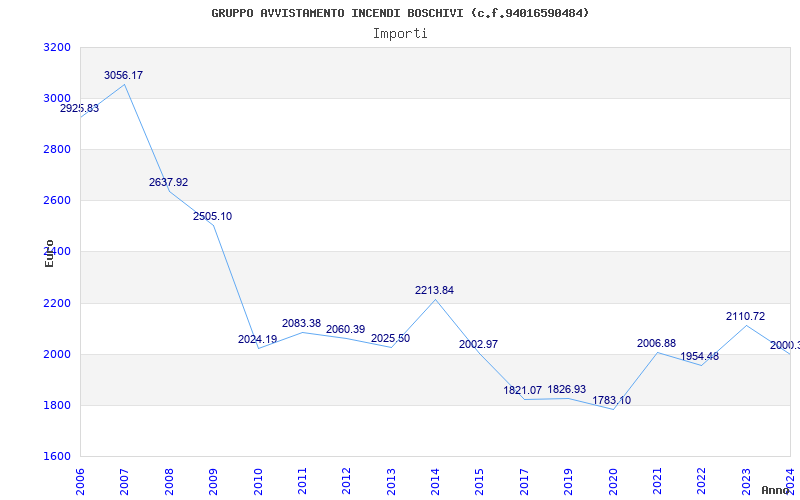The image size is (800, 500).
Task: Select the 2010 year axis label
Action: pyautogui.click(x=258, y=482)
